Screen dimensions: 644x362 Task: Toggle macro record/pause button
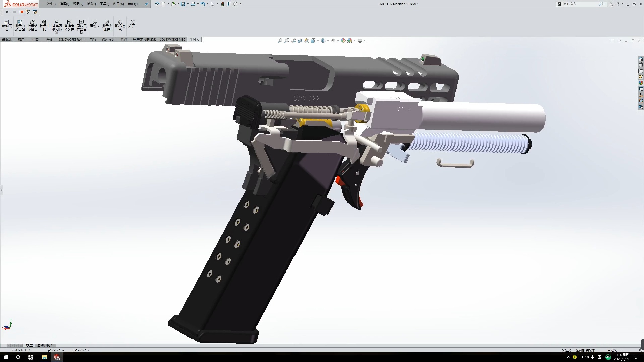21,12
